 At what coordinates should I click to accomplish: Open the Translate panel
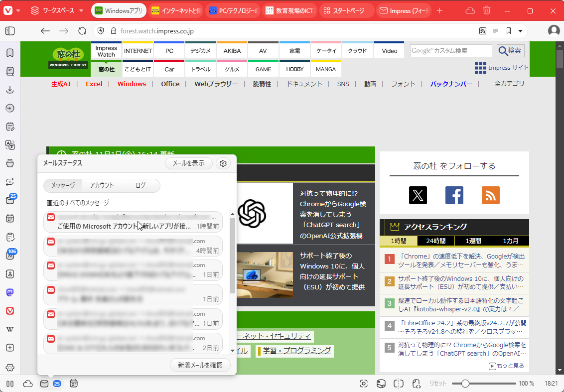coord(10,145)
